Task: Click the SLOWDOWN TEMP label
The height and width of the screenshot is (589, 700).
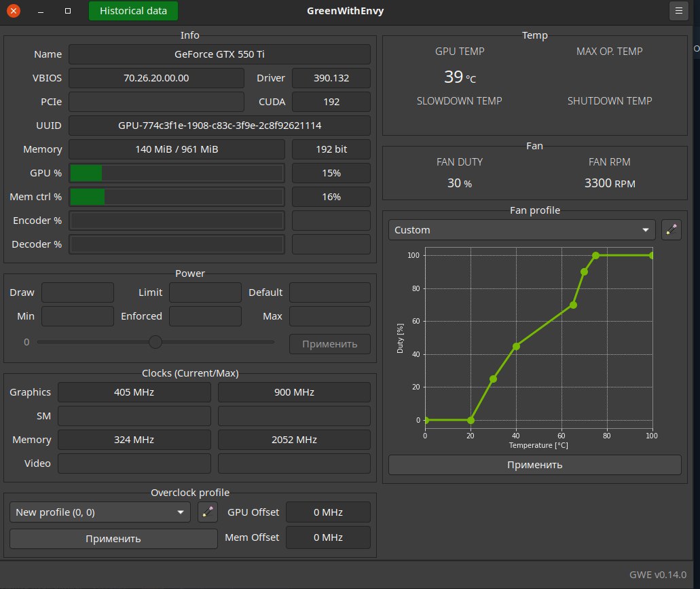Action: click(460, 101)
